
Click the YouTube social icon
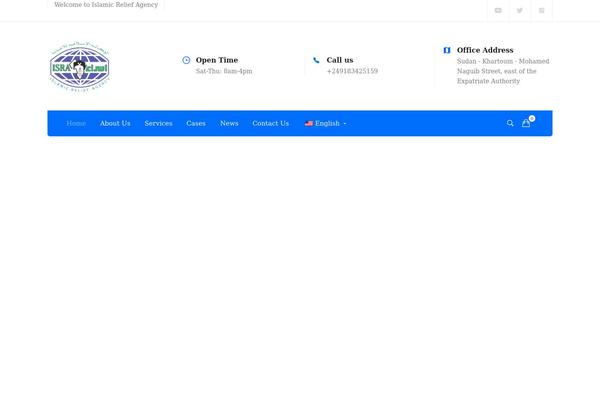498,10
